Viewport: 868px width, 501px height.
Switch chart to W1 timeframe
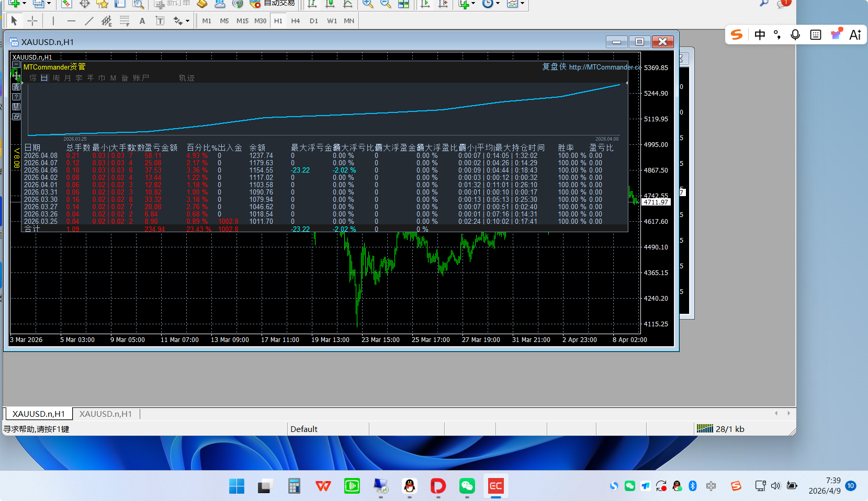coord(332,21)
